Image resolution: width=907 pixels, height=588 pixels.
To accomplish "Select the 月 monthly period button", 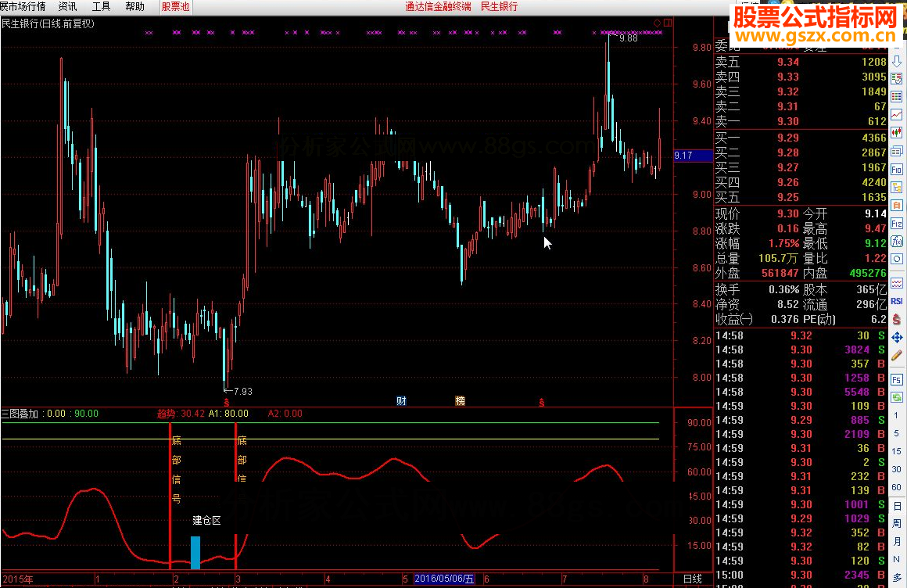I will [897, 542].
